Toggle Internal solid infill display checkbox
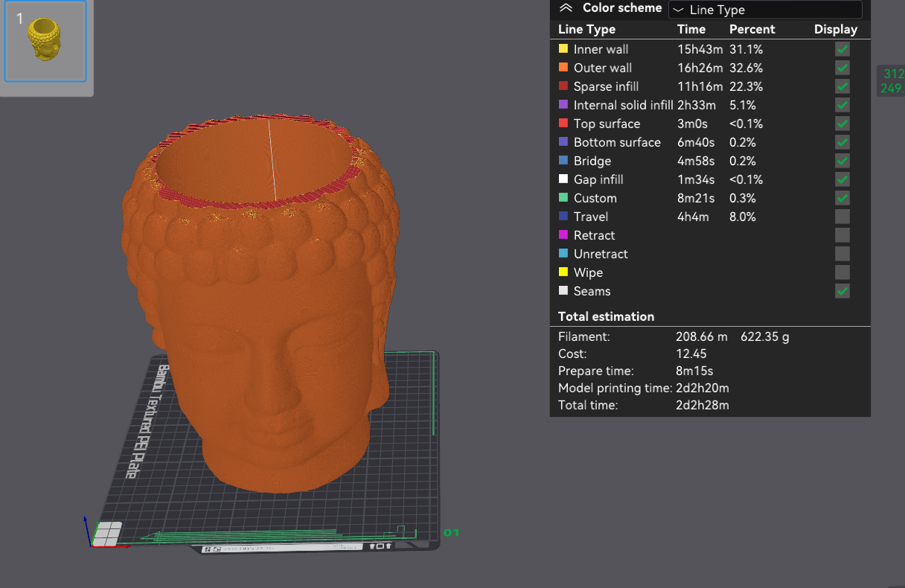The width and height of the screenshot is (905, 588). coord(842,105)
